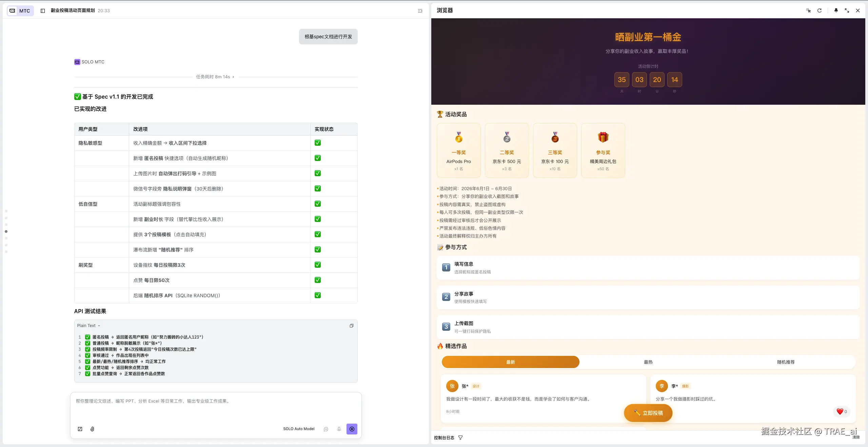
Task: Click the purple stop button
Action: point(352,429)
